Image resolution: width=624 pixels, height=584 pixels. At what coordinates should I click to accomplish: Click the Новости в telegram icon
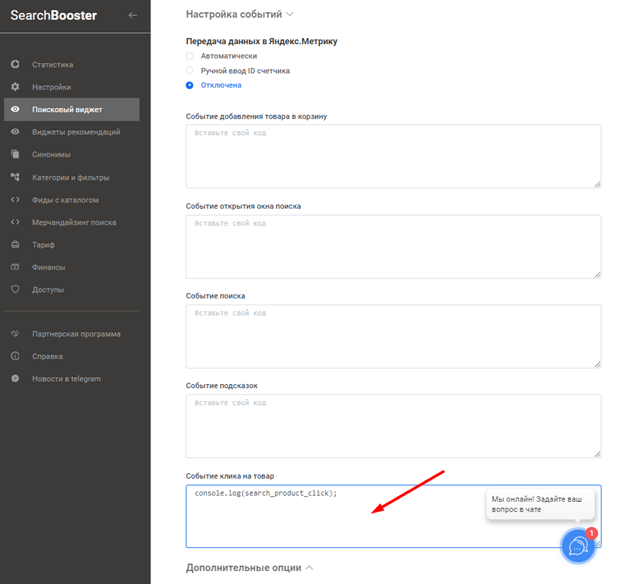[15, 378]
